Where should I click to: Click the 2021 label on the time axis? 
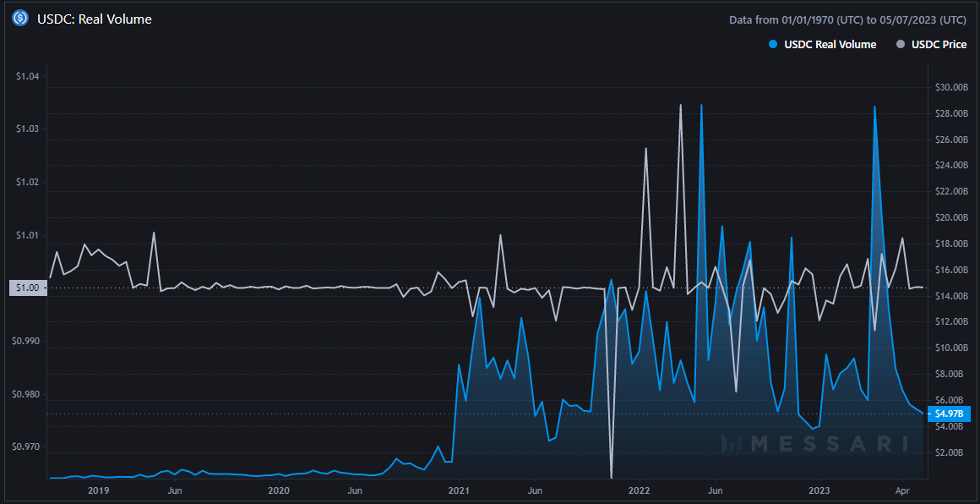pyautogui.click(x=460, y=490)
